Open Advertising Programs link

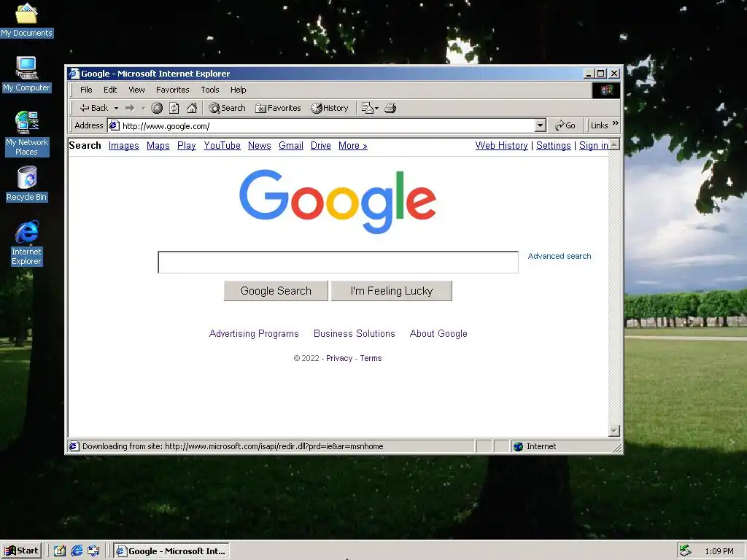point(254,334)
